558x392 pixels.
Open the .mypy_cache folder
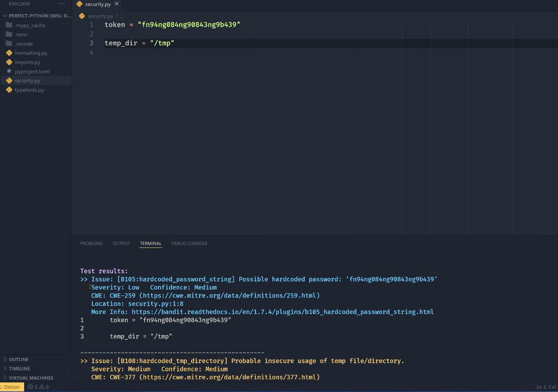click(x=30, y=25)
